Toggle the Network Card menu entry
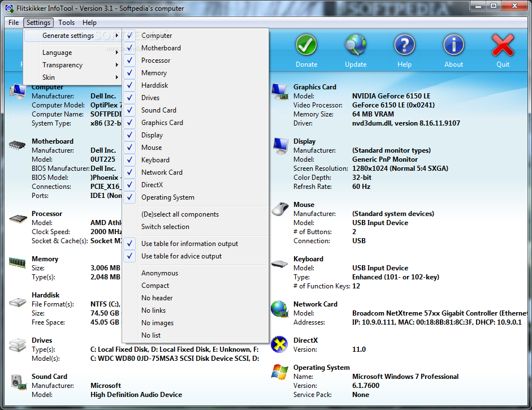Screen dimensions: 532x410 (x=196, y=172)
